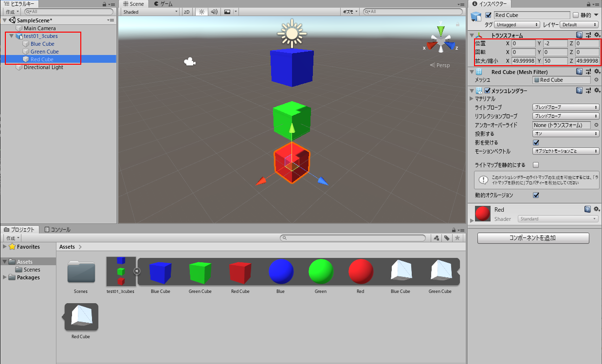Open the Transform component settings gear
602x364 pixels.
pos(597,35)
